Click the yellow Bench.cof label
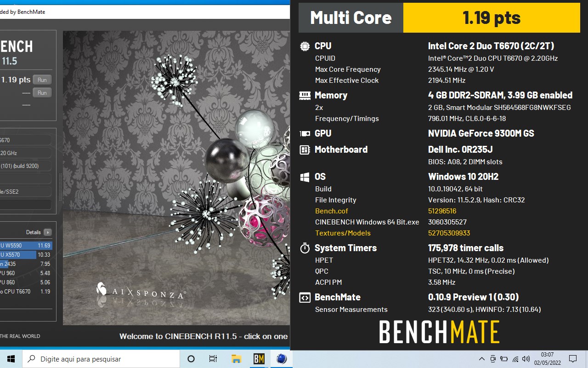The image size is (588, 368). point(332,211)
